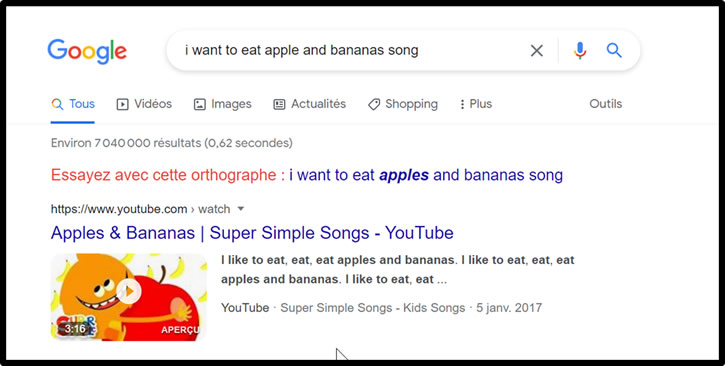Click the https://www.youtube.com URL breadcrumb
This screenshot has height=366, width=725.
point(119,209)
